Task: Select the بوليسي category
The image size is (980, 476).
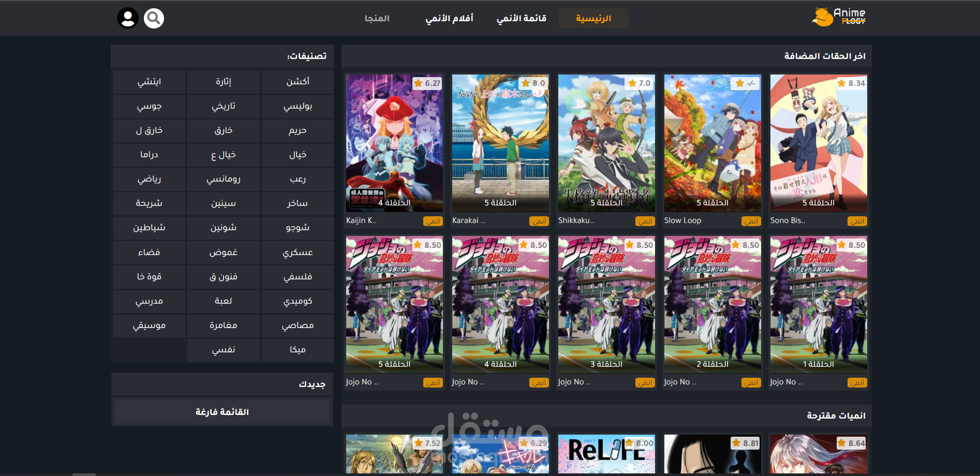Action: [x=298, y=106]
